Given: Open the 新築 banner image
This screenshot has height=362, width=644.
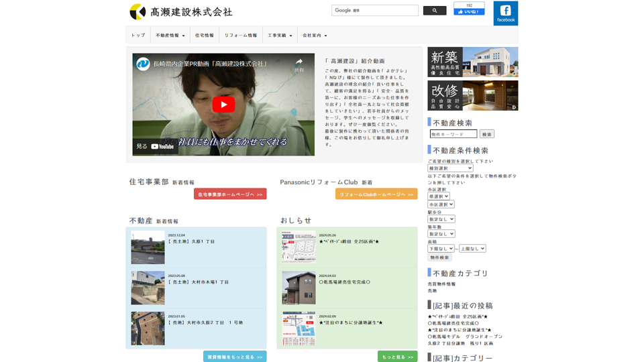Looking at the screenshot, I should coord(472,62).
